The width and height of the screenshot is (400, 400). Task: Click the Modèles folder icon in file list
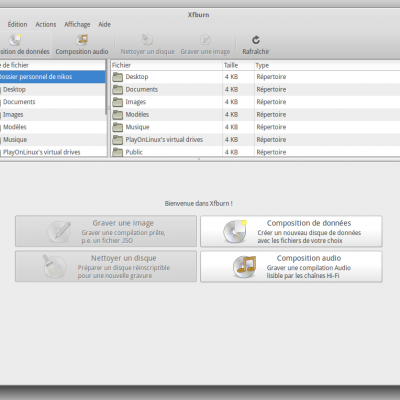coord(117,115)
